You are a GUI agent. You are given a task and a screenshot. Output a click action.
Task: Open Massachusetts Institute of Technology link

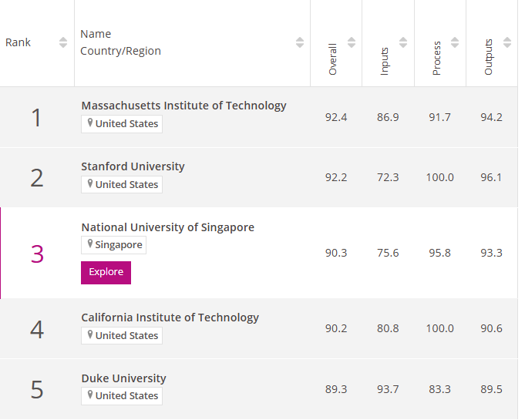tap(183, 106)
